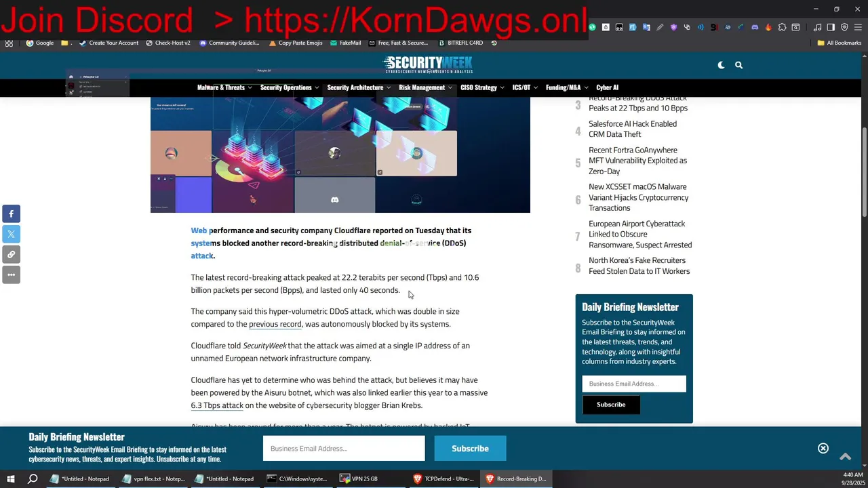Open the FakeMail bookmark

(x=346, y=43)
